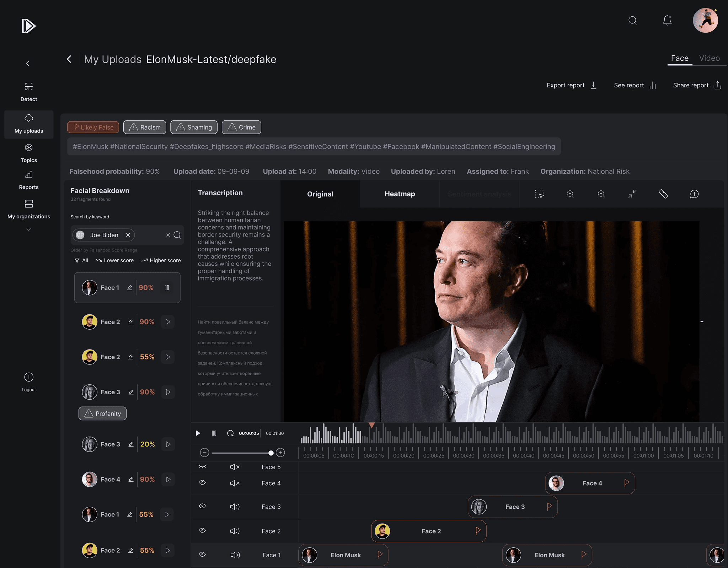
Task: Click the notification bell icon
Action: pos(667,21)
